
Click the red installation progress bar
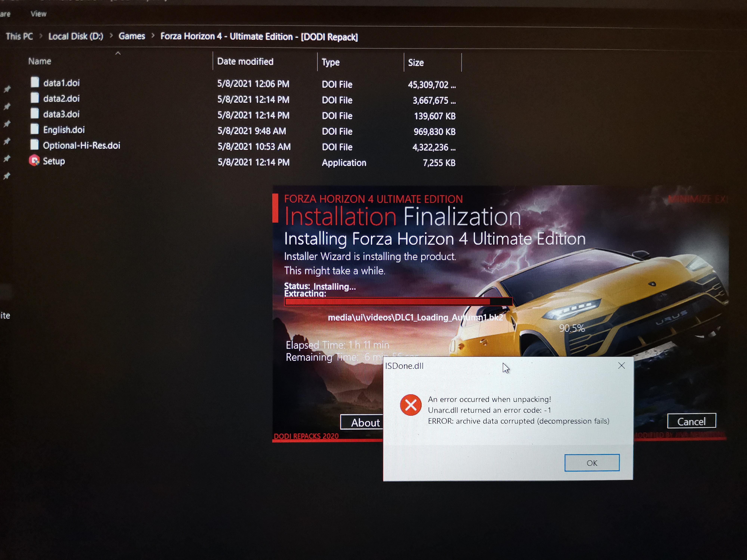pos(399,301)
